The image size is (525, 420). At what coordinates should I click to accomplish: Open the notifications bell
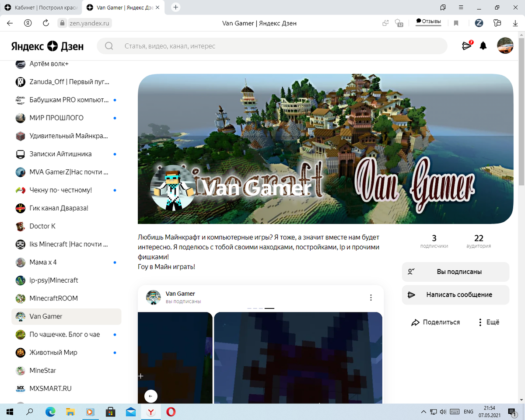pos(483,46)
